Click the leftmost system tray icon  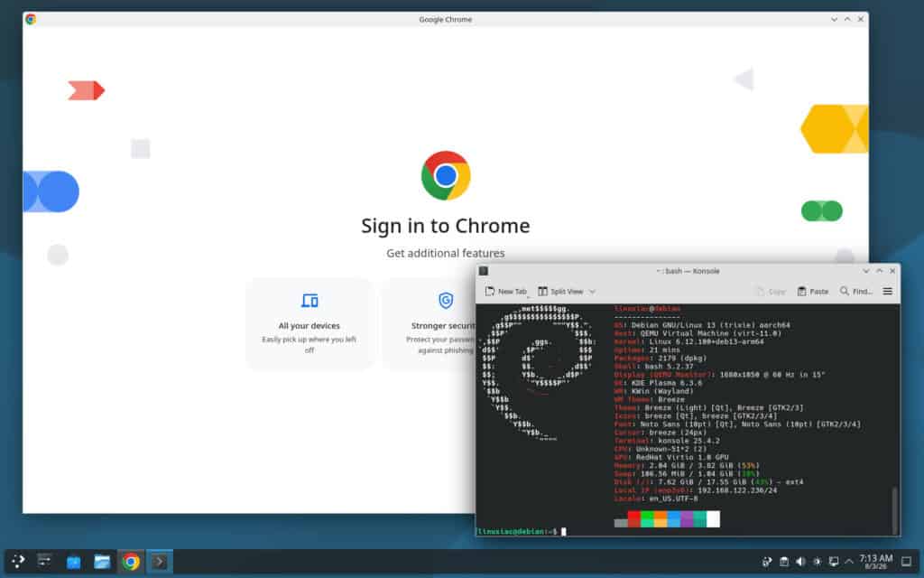coord(767,562)
